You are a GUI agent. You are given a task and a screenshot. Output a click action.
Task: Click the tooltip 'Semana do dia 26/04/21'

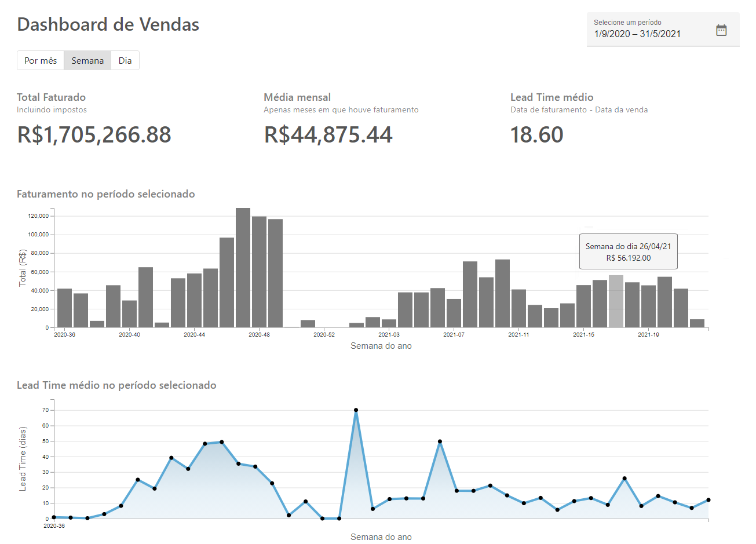628,246
